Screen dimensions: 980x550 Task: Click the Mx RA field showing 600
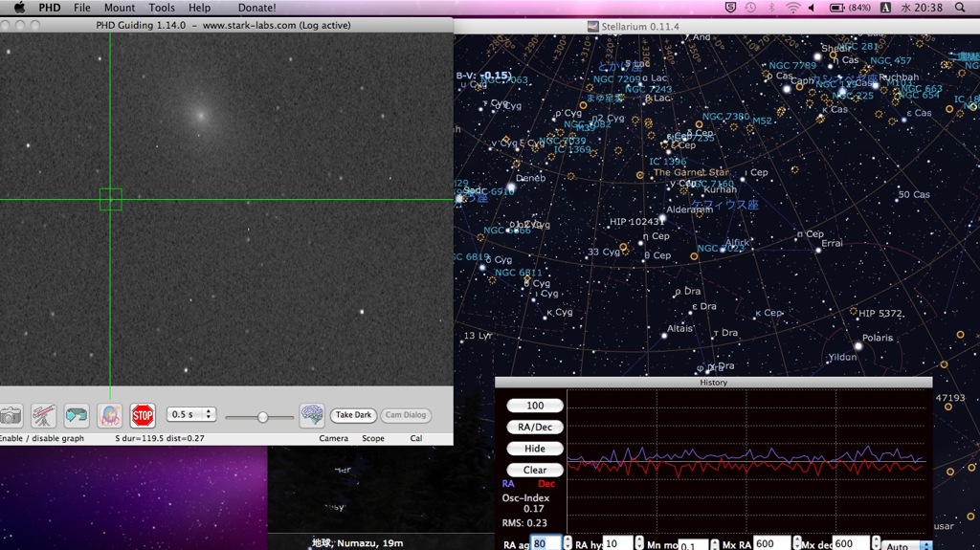click(x=772, y=543)
